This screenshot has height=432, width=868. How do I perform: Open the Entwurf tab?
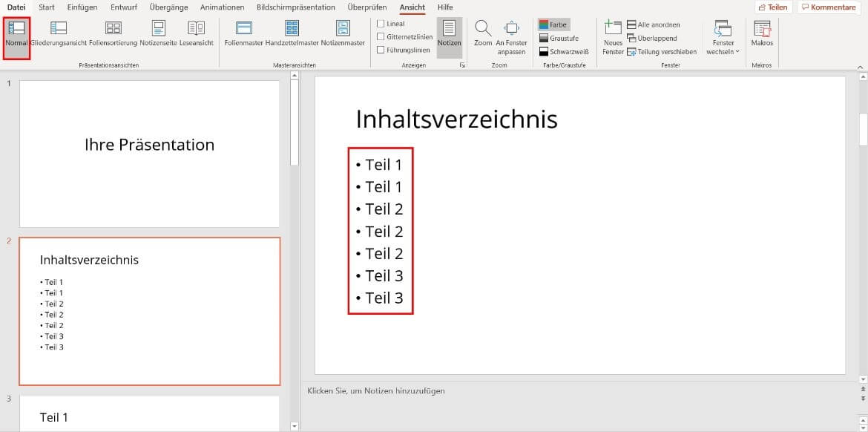click(125, 7)
